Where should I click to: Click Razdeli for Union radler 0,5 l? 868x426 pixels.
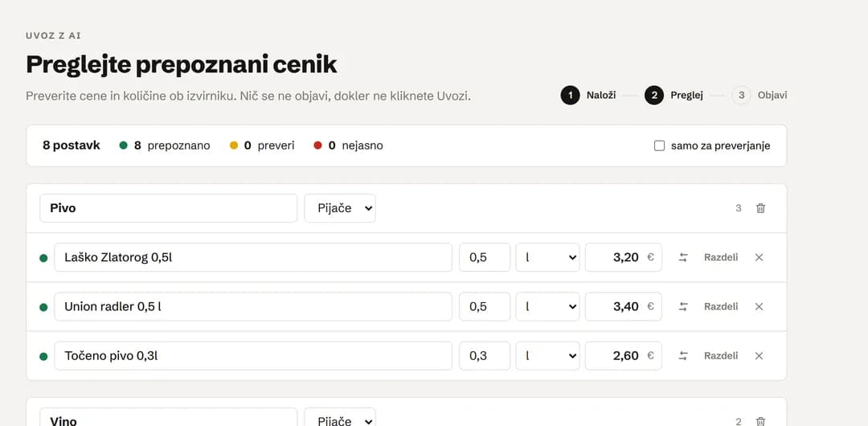(721, 306)
